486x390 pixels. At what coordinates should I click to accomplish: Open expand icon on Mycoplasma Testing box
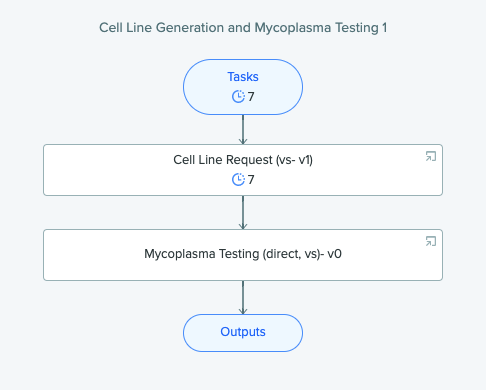[x=431, y=241]
